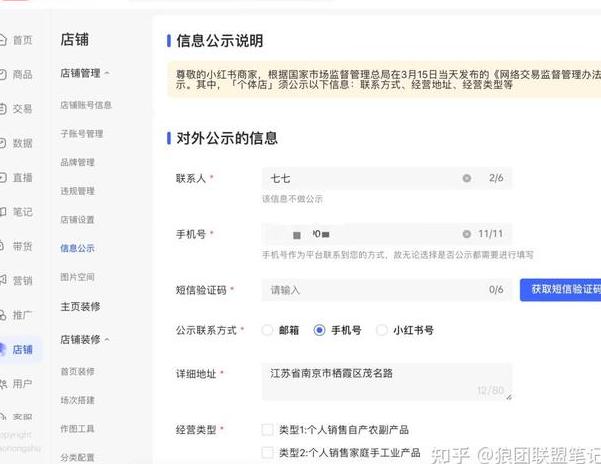Viewport: 601px width, 464px height.
Task: Open the 笔记 notes section
Action: point(17,212)
